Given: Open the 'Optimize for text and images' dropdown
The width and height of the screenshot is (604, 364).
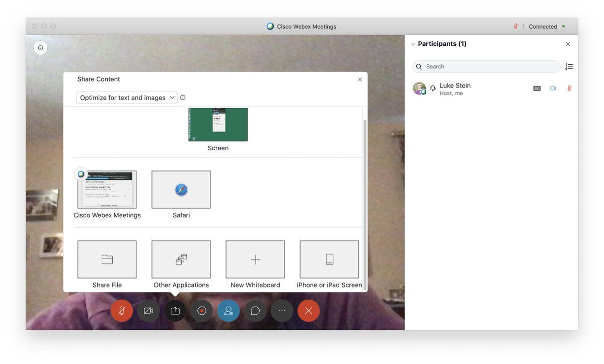Looking at the screenshot, I should click(127, 98).
